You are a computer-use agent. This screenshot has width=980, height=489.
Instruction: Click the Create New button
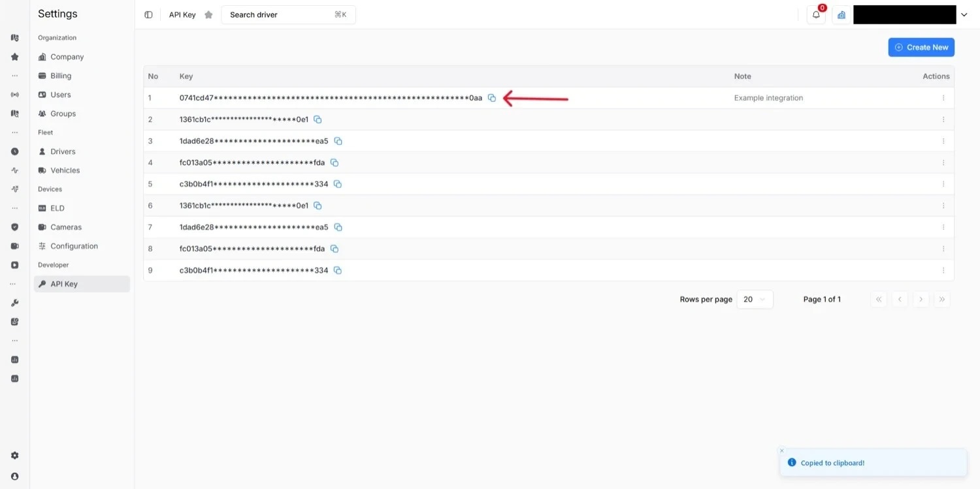click(921, 47)
